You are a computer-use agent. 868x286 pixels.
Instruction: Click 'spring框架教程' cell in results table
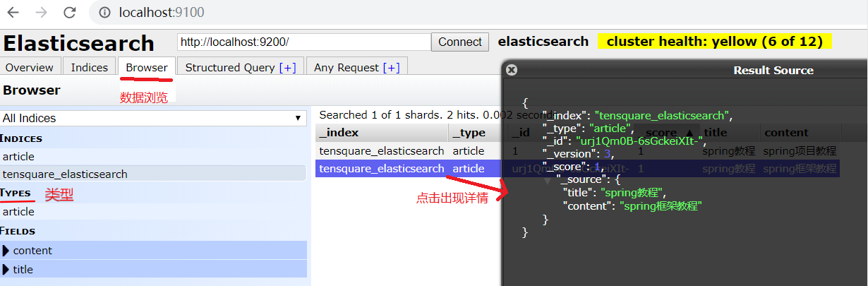[x=800, y=169]
